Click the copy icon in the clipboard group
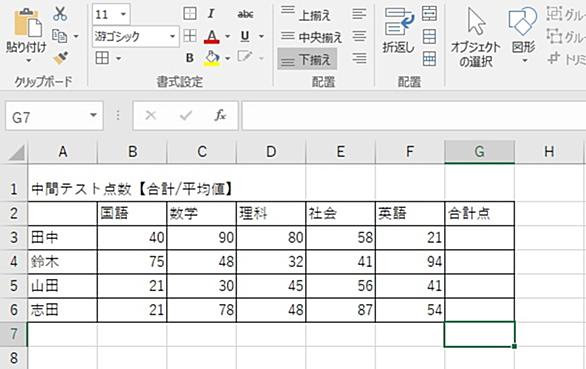The image size is (586, 369). [x=59, y=36]
